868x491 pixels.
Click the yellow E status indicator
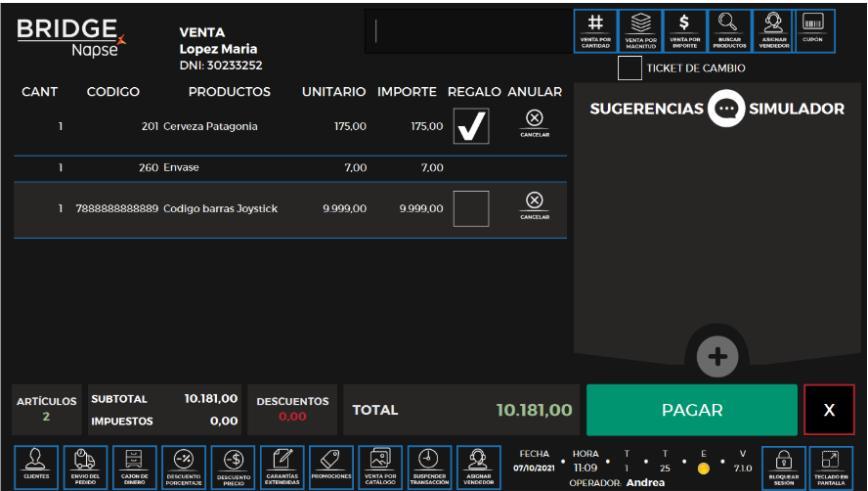[704, 469]
